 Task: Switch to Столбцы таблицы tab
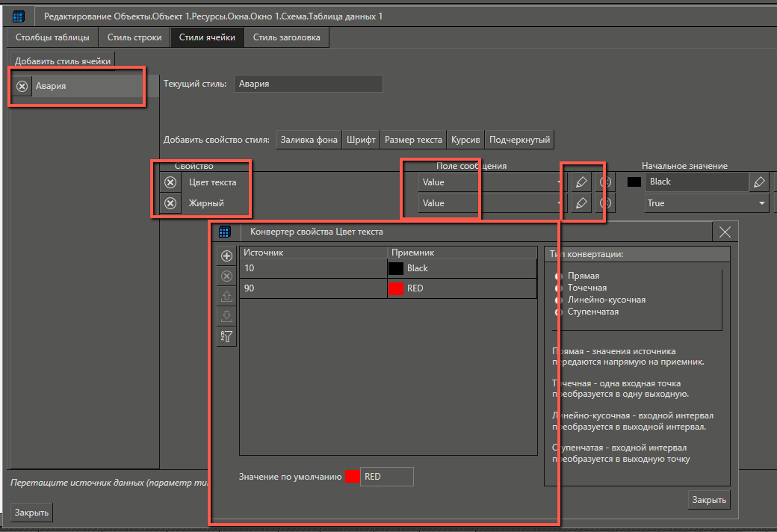pyautogui.click(x=52, y=37)
